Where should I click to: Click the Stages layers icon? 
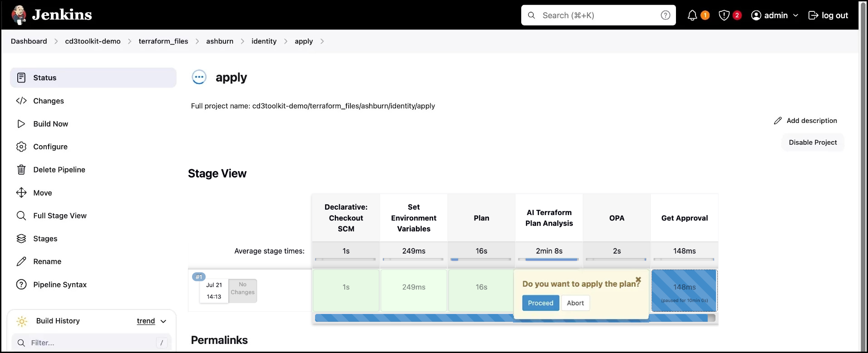tap(21, 239)
